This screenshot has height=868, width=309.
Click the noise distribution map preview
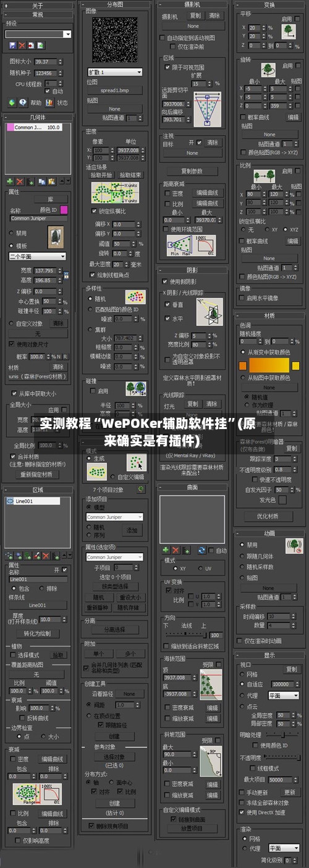(x=115, y=41)
